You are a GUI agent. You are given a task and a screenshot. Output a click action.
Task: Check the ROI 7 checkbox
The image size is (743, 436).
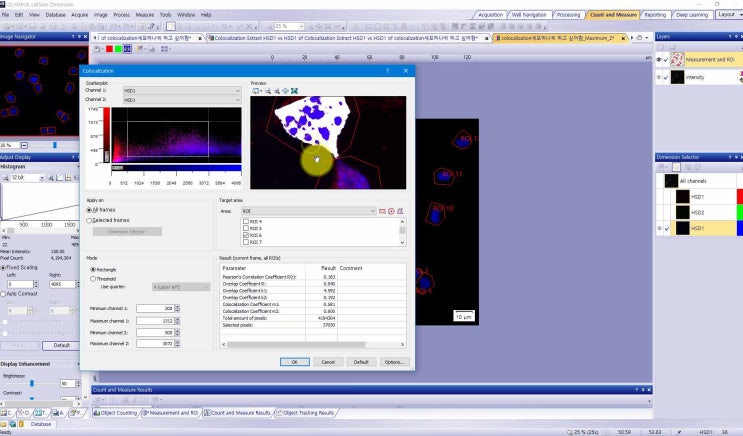tap(246, 242)
